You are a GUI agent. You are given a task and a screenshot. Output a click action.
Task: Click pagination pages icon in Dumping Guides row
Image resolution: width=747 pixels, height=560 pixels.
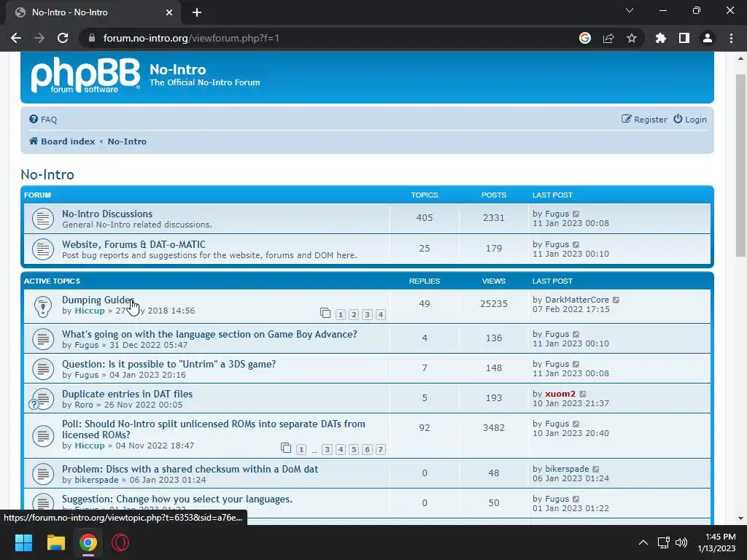pos(325,313)
